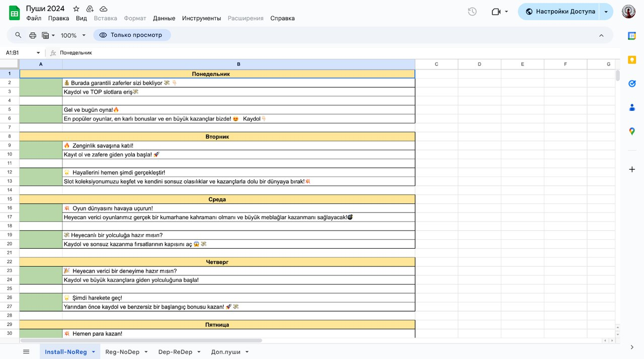The image size is (644, 359).
Task: Select row 8 header
Action: click(10, 136)
